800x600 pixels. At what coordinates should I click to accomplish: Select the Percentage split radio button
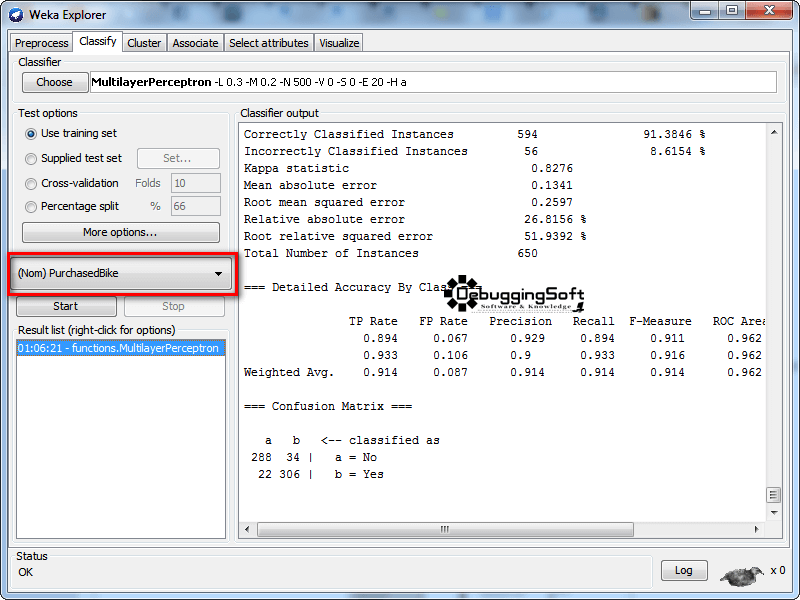click(x=31, y=207)
